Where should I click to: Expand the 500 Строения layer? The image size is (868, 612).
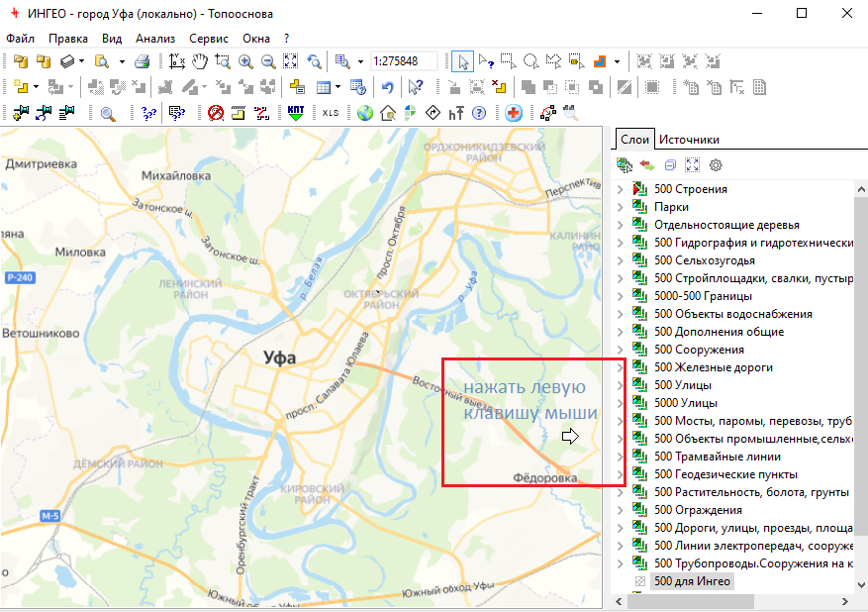620,189
